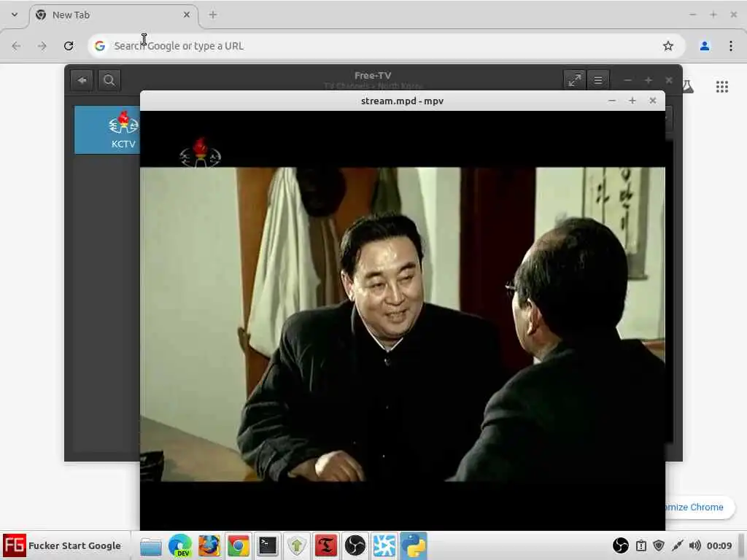
Task: Maximize the mpv player window
Action: (632, 101)
